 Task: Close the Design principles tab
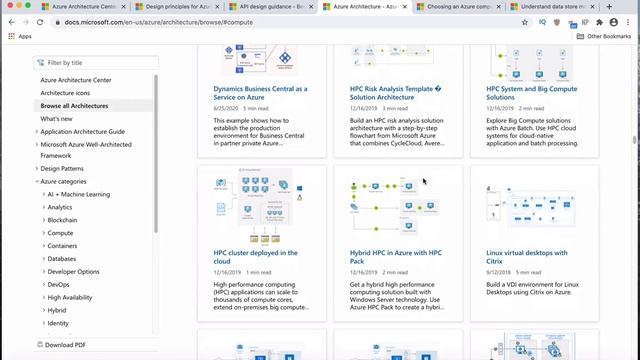point(217,7)
